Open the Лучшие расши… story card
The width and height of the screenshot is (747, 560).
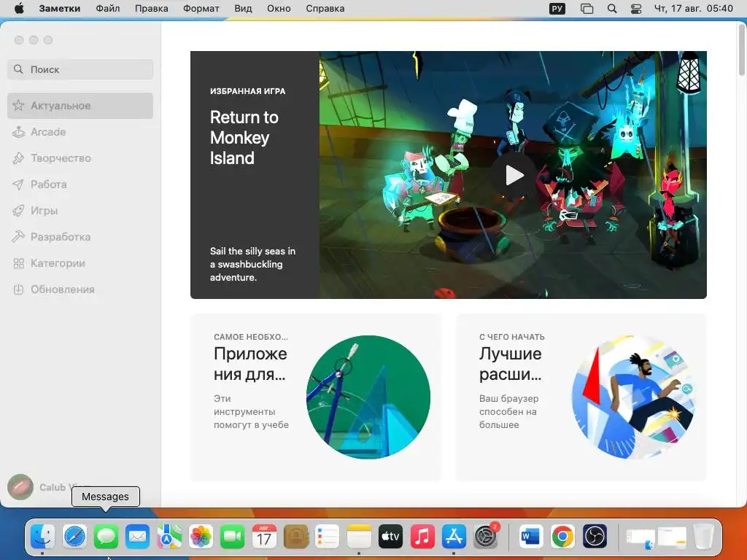[581, 397]
